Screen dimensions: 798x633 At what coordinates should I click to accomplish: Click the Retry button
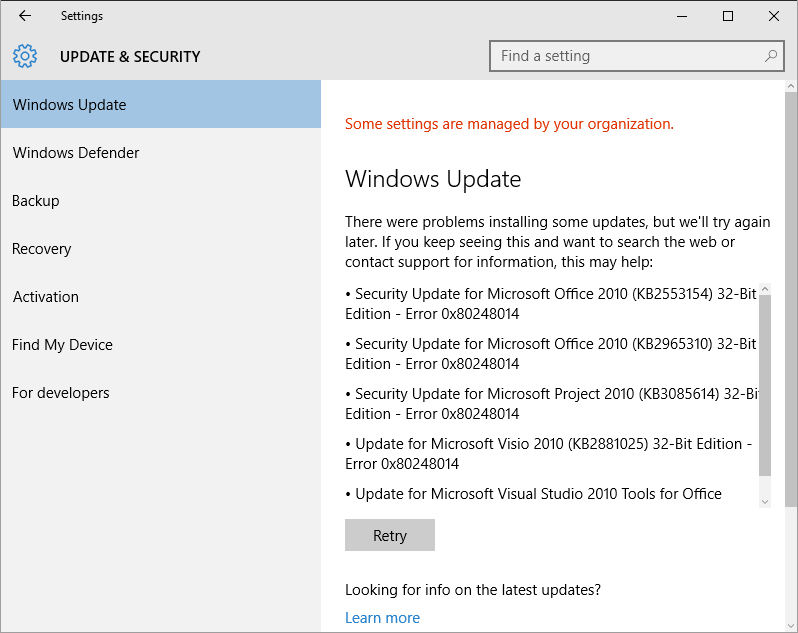tap(390, 535)
